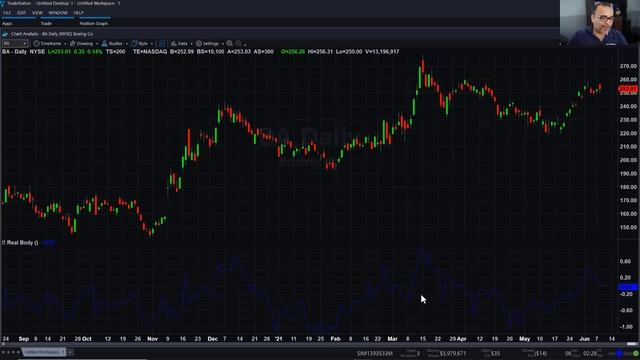The width and height of the screenshot is (640, 360).
Task: Click the Studies toolbar label
Action: [x=116, y=44]
